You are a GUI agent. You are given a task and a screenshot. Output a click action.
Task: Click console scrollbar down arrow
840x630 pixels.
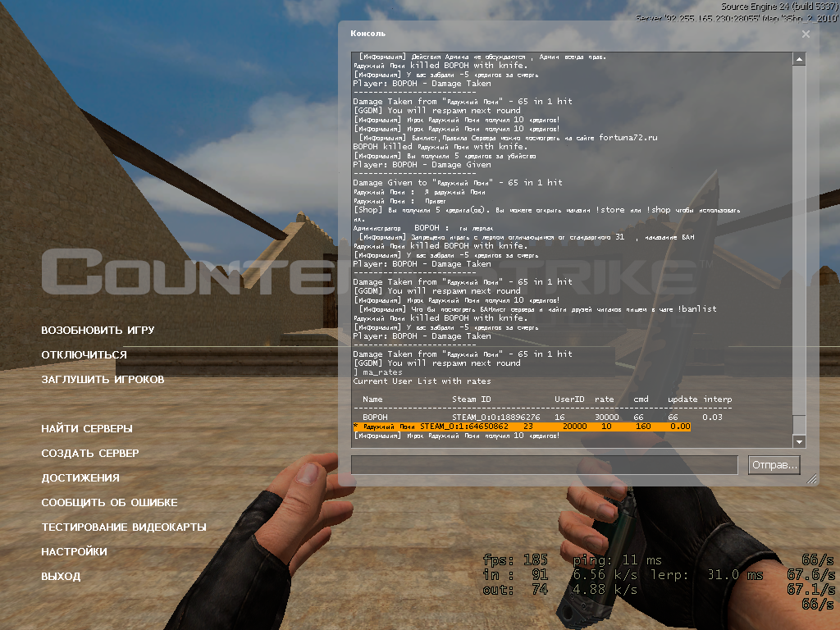coord(799,442)
